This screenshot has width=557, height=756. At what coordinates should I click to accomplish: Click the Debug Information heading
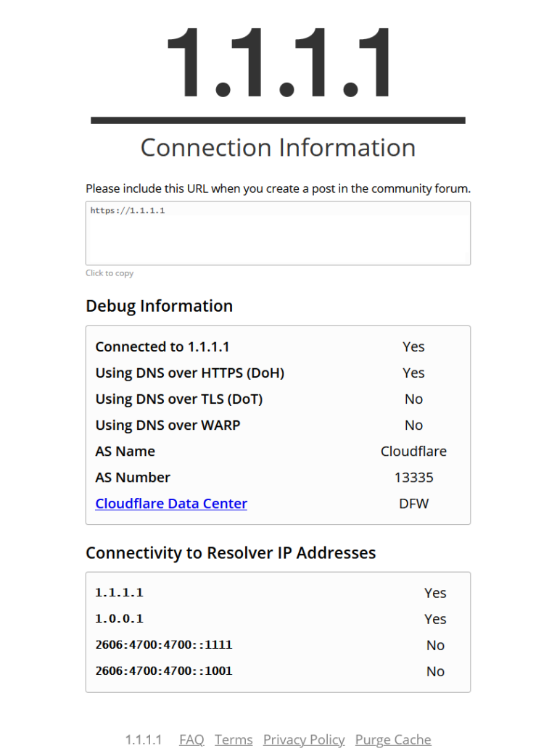[x=159, y=306]
